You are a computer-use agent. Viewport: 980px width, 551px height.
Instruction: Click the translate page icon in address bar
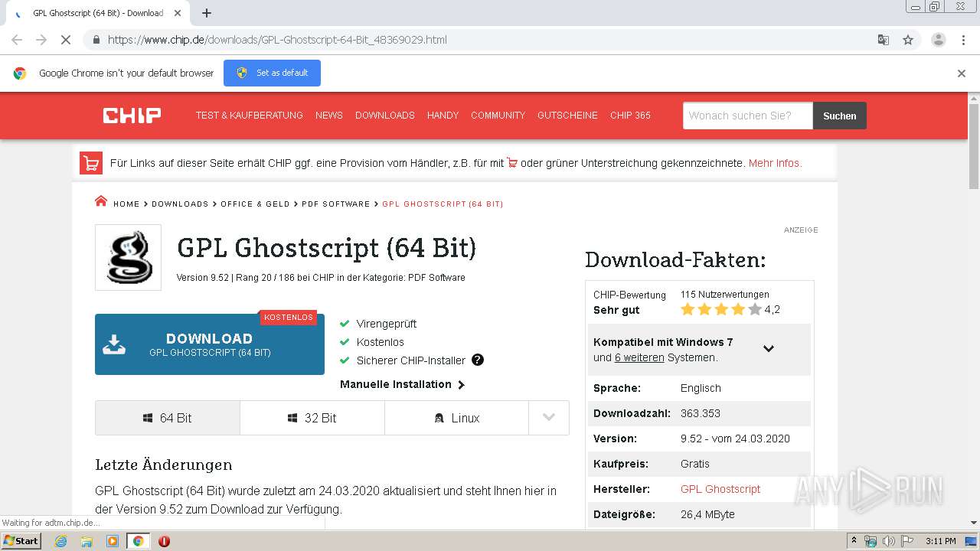(883, 40)
